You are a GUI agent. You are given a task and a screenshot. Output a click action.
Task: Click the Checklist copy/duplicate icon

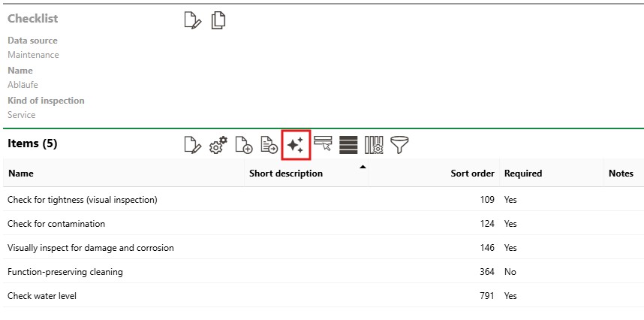point(218,20)
